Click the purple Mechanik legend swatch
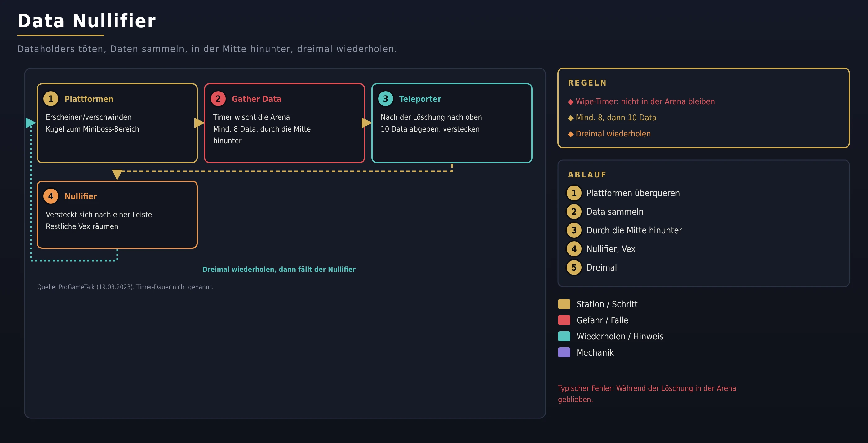This screenshot has height=443, width=868. coord(564,353)
